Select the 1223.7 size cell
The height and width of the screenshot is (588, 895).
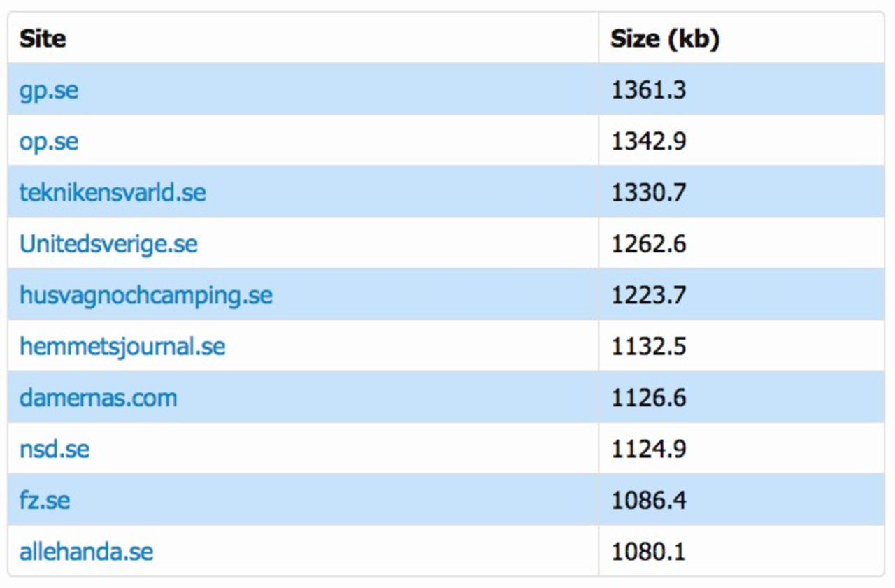(x=649, y=295)
